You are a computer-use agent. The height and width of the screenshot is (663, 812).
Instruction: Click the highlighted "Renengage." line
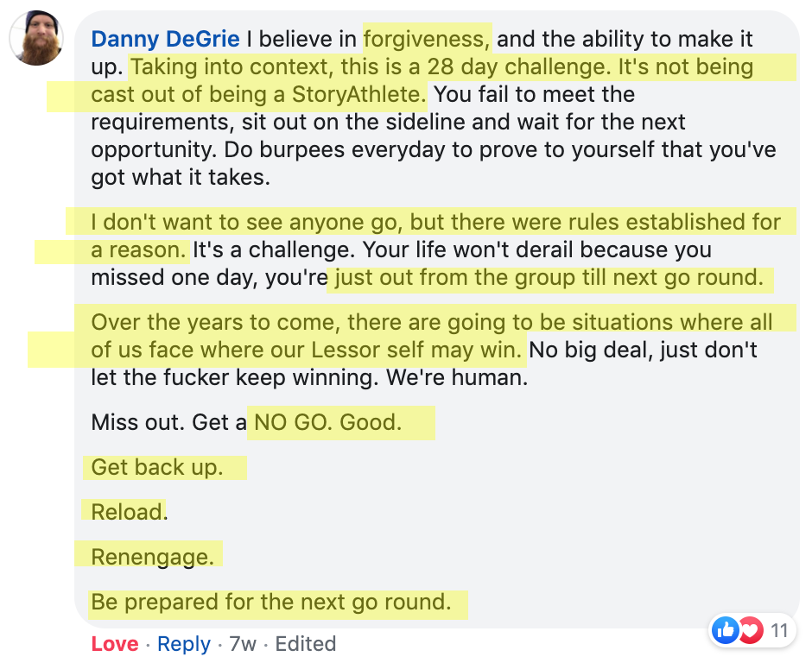pyautogui.click(x=152, y=557)
